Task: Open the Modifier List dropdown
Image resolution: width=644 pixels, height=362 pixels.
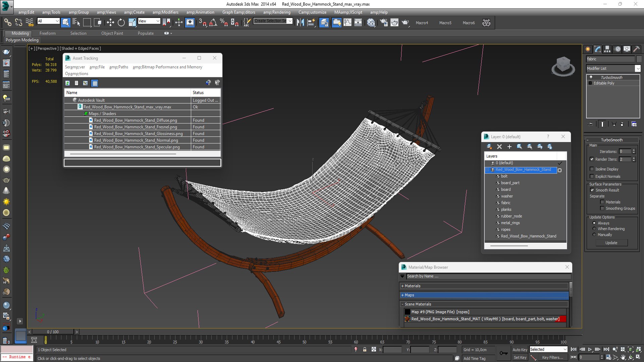Action: [x=613, y=68]
